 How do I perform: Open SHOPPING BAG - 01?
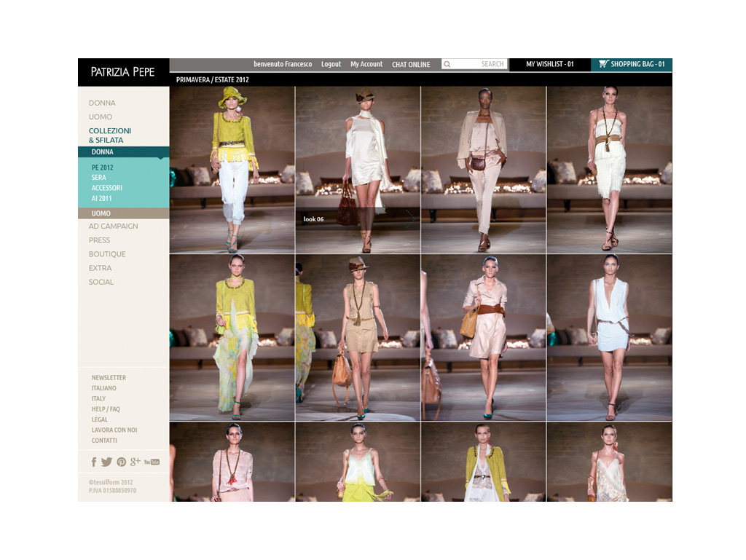632,64
